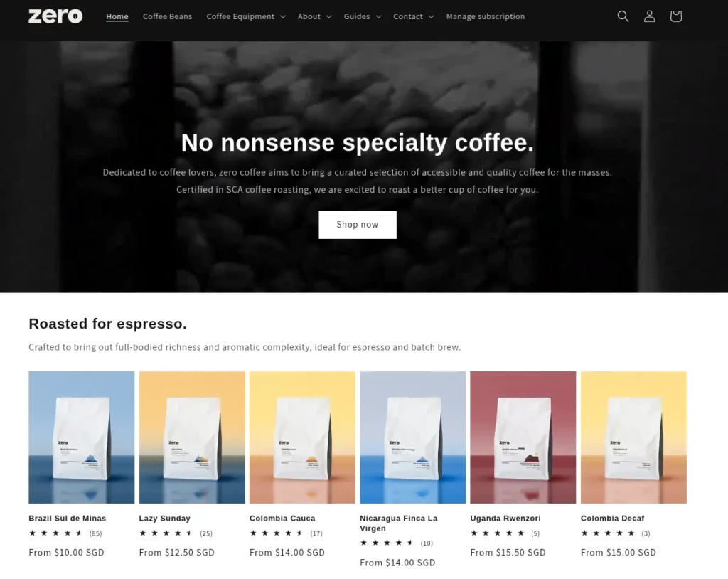Open the search icon in header
Image resolution: width=728 pixels, height=579 pixels.
pos(623,16)
